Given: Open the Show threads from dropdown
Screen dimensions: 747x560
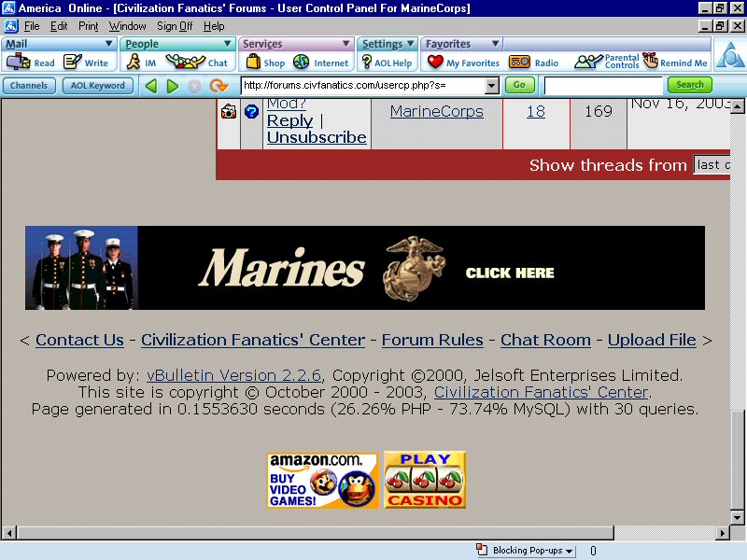Looking at the screenshot, I should [x=712, y=165].
